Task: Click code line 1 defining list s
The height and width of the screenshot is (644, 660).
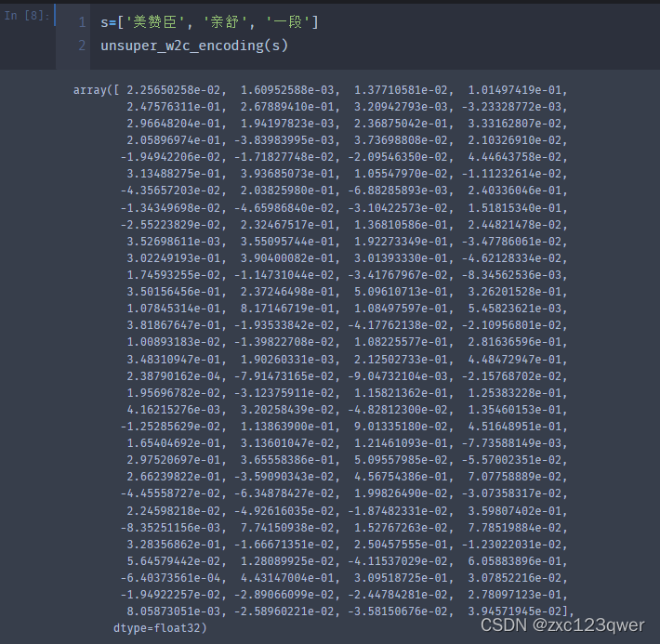Action: click(x=209, y=22)
